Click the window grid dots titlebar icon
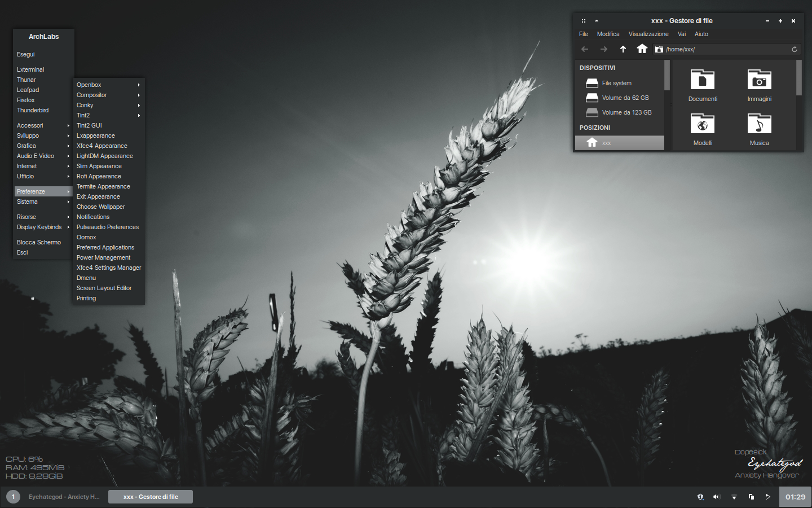 pyautogui.click(x=584, y=21)
